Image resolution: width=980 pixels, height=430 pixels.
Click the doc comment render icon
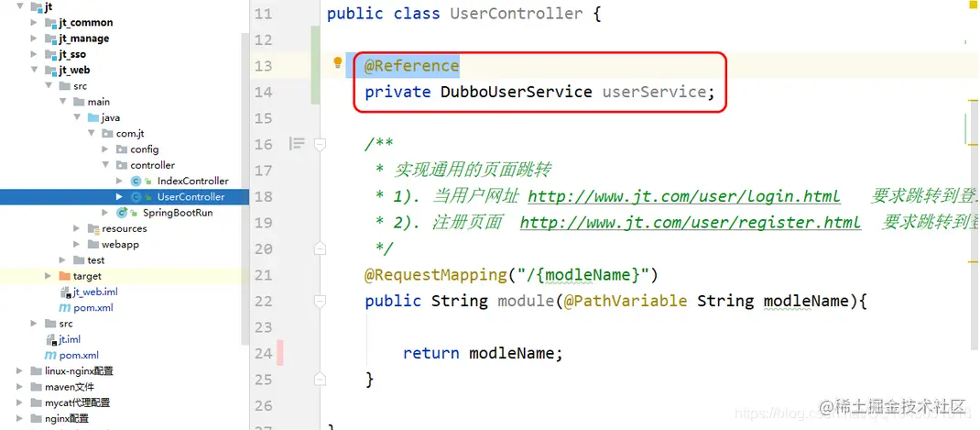[x=297, y=144]
